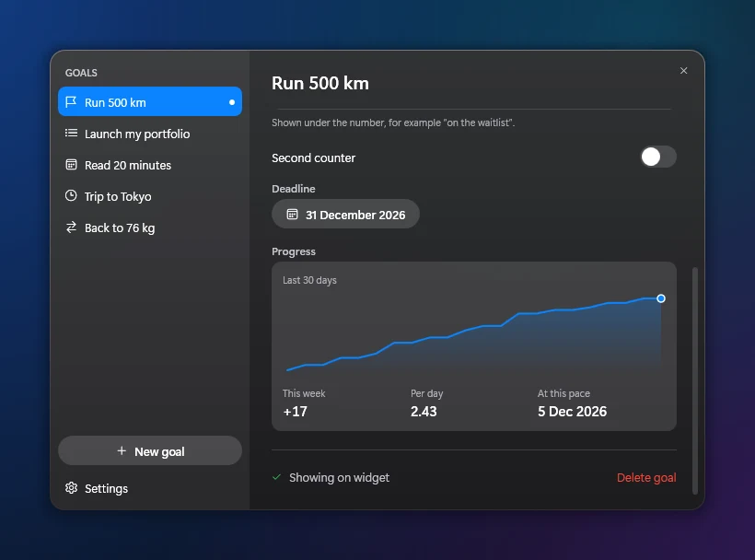This screenshot has height=560, width=755.
Task: Open the Launch my portfolio goal
Action: pos(150,134)
